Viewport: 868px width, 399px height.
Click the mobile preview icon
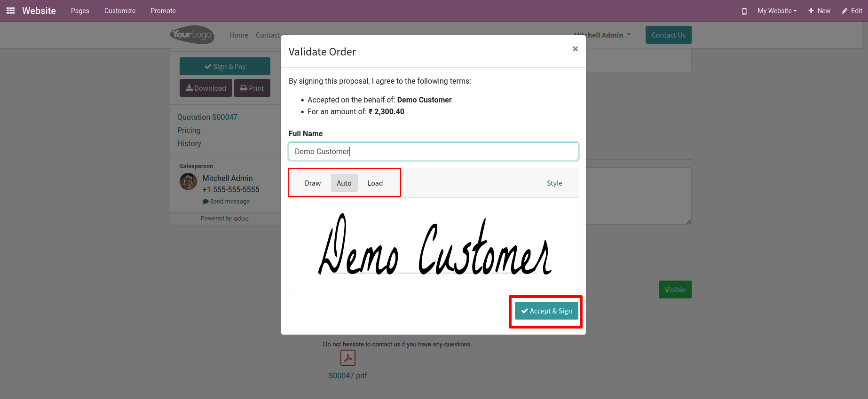(x=744, y=11)
